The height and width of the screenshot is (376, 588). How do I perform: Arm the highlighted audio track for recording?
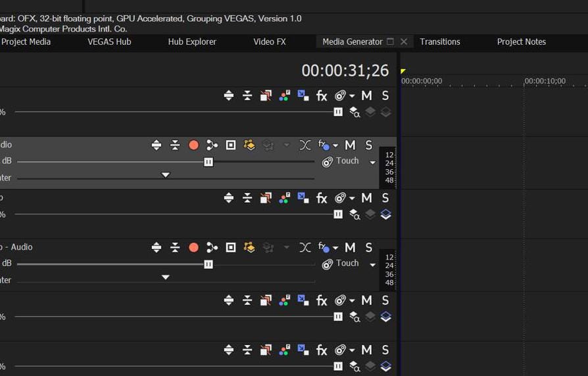pos(193,145)
